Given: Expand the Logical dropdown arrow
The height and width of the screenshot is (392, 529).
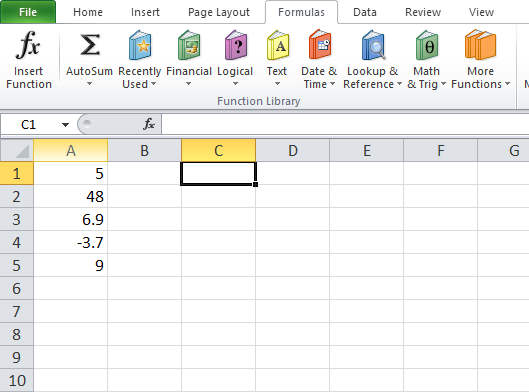Looking at the screenshot, I should click(235, 84).
